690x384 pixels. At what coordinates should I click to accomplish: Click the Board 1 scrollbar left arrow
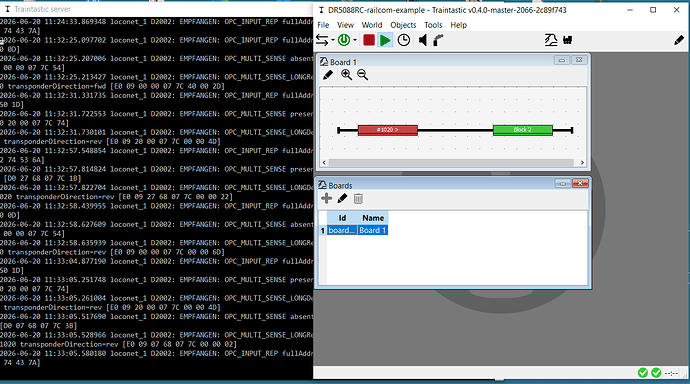pos(324,162)
